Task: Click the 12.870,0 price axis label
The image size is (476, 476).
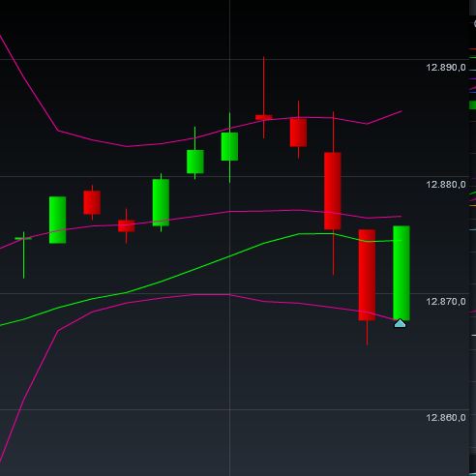Action: pos(446,302)
